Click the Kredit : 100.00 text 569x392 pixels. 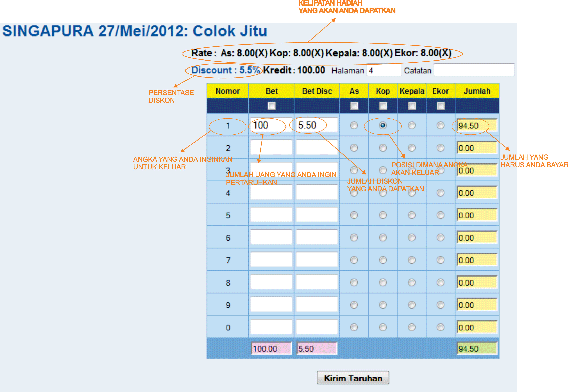point(294,70)
